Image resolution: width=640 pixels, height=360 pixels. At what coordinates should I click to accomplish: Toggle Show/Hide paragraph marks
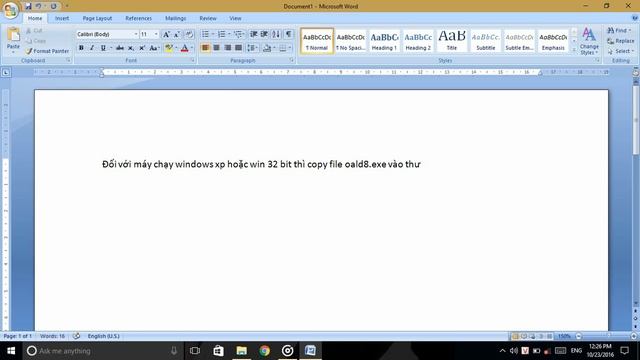289,34
